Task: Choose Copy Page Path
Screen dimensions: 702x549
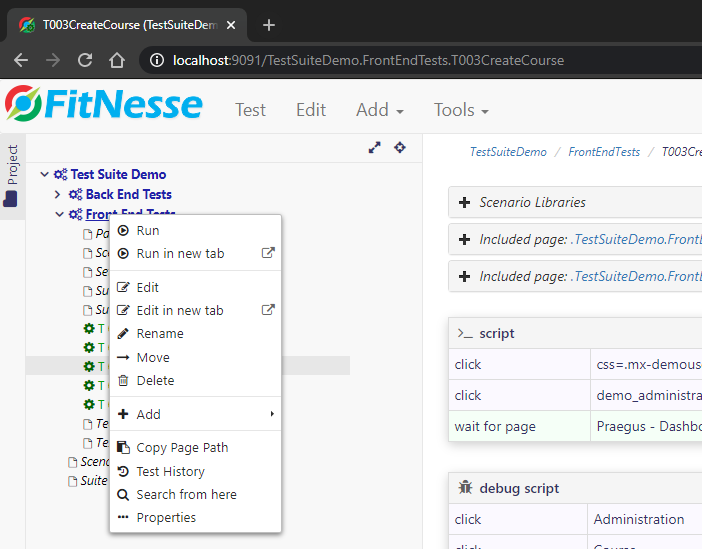Action: coord(195,447)
